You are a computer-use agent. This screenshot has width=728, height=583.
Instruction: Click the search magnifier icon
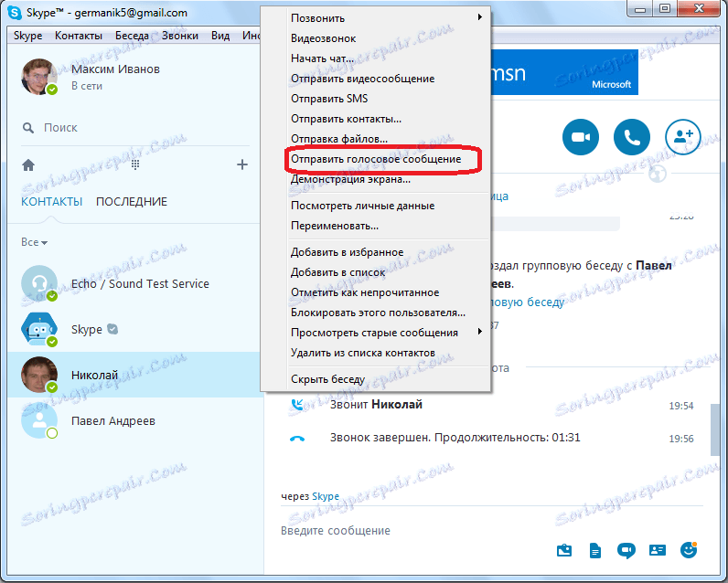click(28, 128)
